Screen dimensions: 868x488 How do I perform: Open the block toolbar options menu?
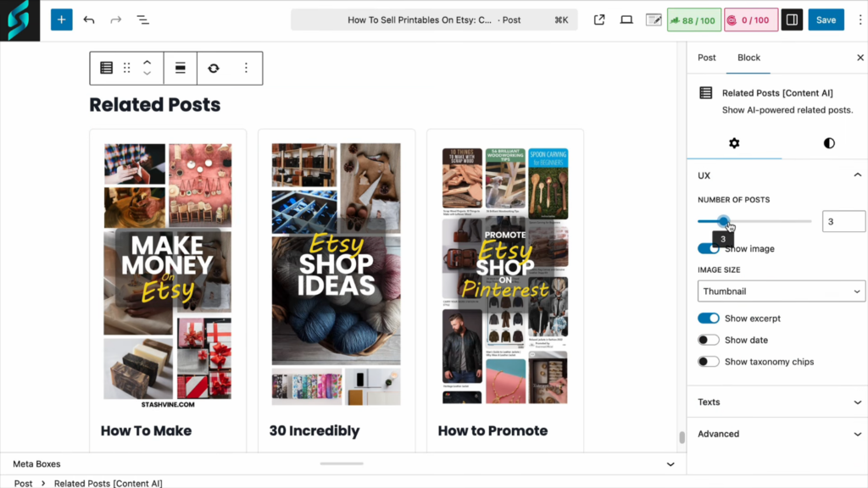(246, 68)
